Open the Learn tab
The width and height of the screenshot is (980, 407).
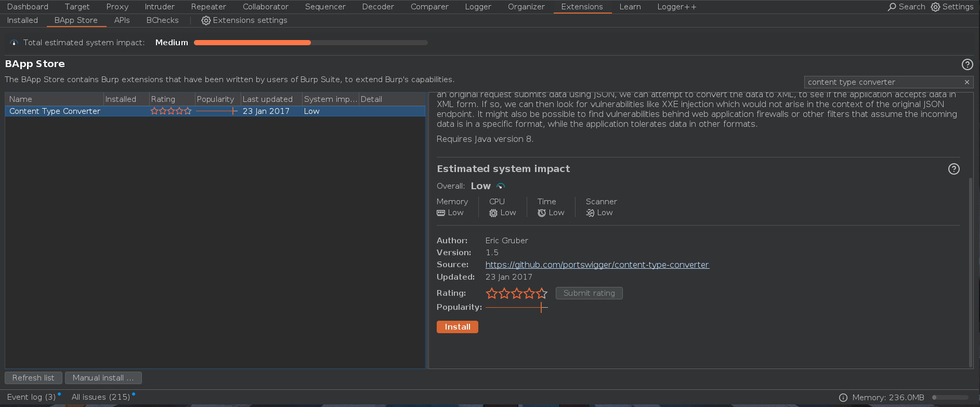click(x=630, y=7)
